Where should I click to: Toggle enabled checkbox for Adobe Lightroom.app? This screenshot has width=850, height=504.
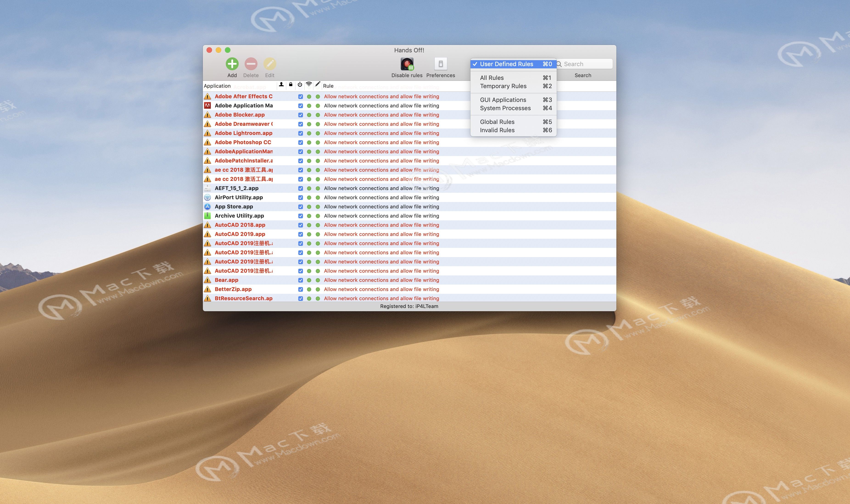click(301, 133)
